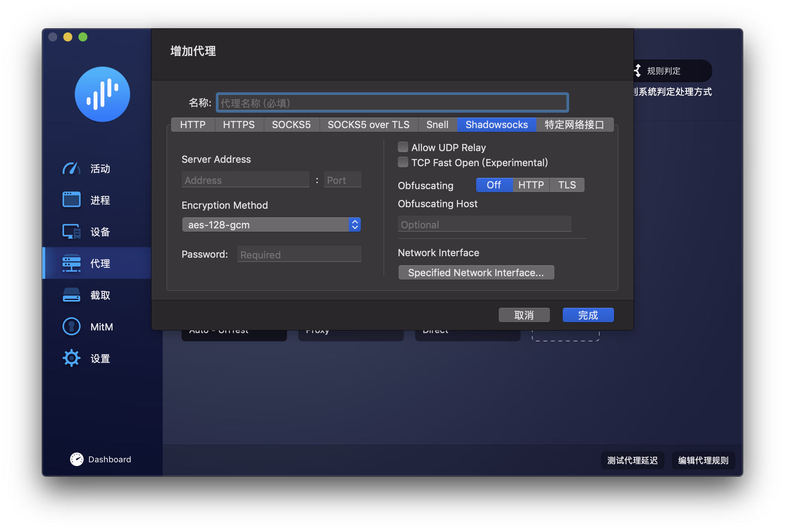785x532 pixels.
Task: Click the MitM keyhole icon
Action: [71, 326]
